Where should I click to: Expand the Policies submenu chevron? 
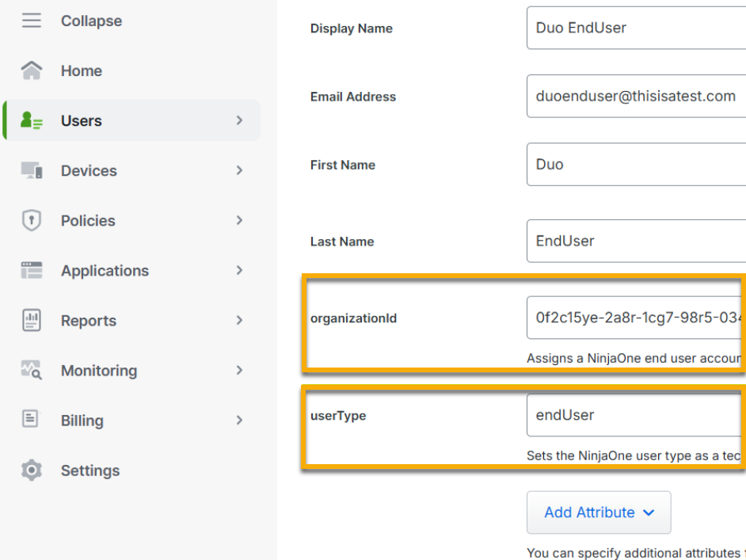click(239, 220)
